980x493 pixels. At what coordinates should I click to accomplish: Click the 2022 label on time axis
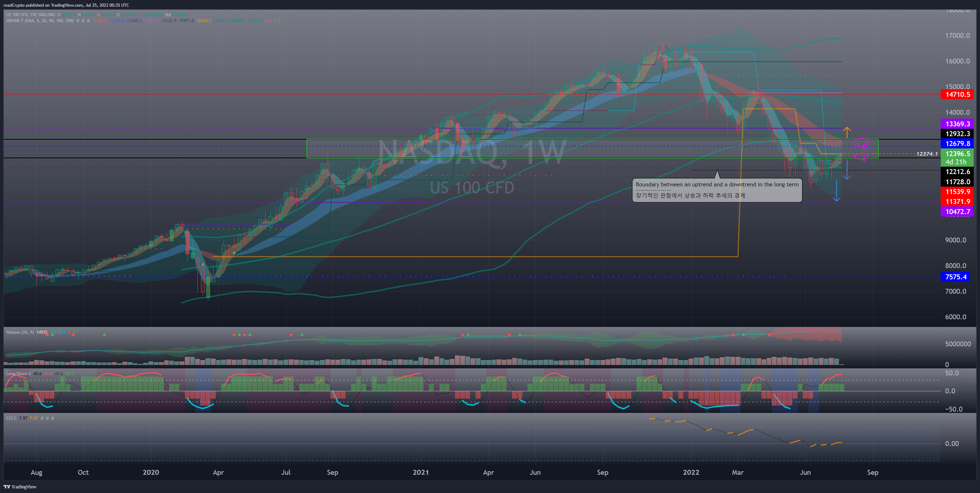click(691, 472)
